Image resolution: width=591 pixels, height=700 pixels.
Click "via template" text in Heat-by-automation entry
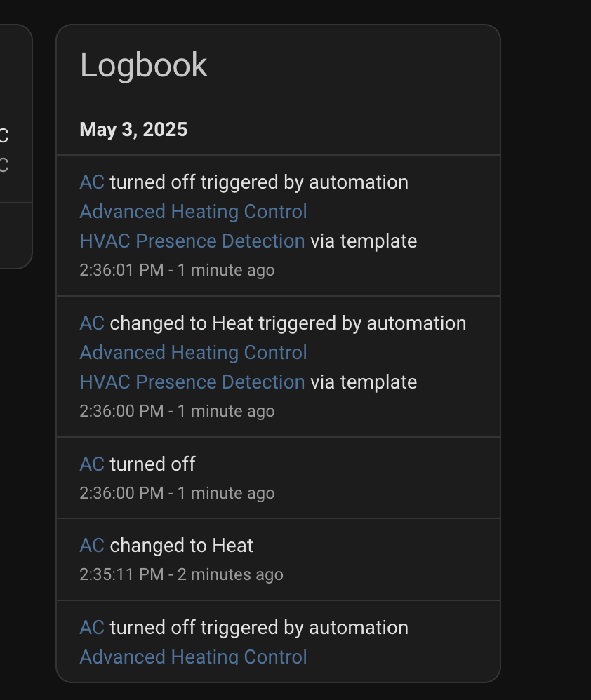(x=364, y=382)
